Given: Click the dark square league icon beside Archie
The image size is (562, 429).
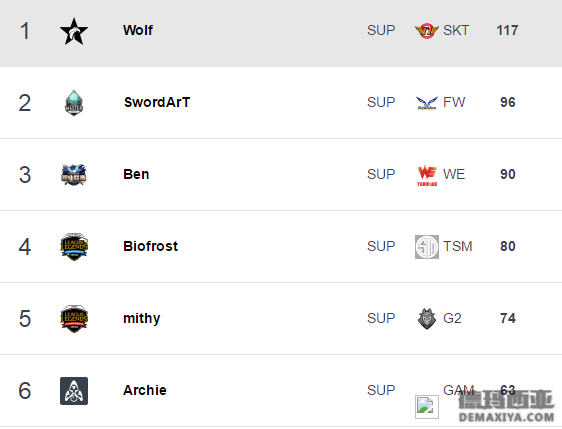Looking at the screenshot, I should click(x=74, y=391).
